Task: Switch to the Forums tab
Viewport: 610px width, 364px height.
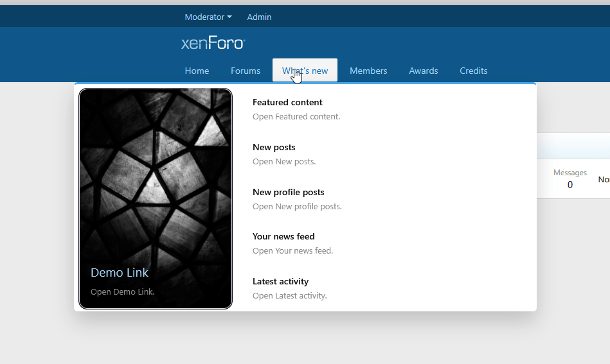Action: click(x=246, y=71)
